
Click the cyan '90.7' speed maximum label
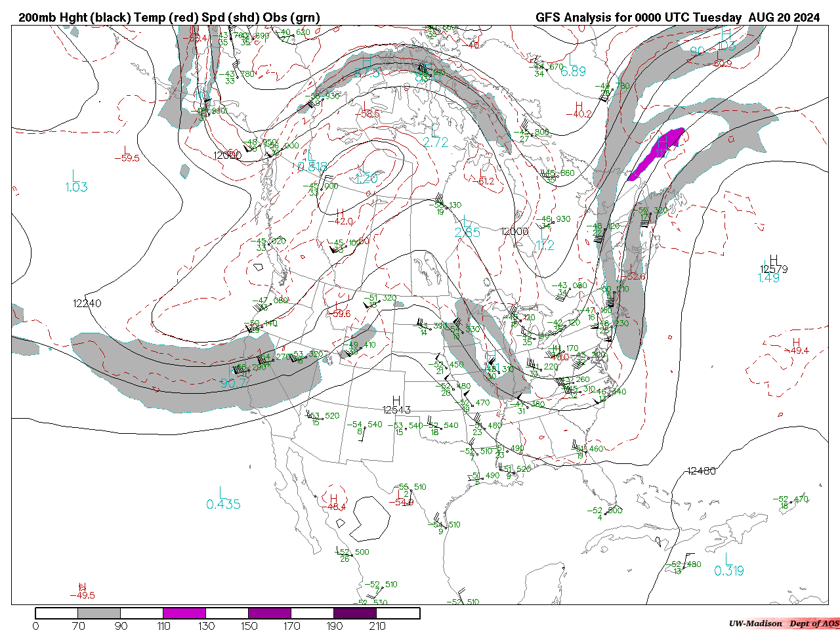pyautogui.click(x=234, y=383)
